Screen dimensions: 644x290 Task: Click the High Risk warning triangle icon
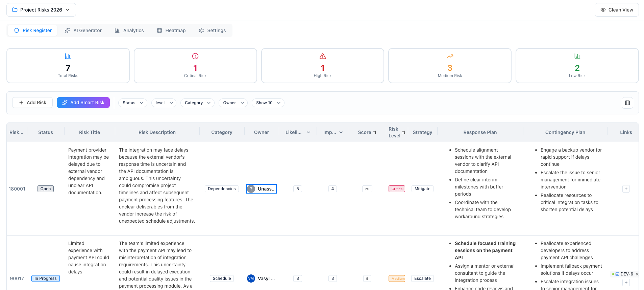pos(323,56)
